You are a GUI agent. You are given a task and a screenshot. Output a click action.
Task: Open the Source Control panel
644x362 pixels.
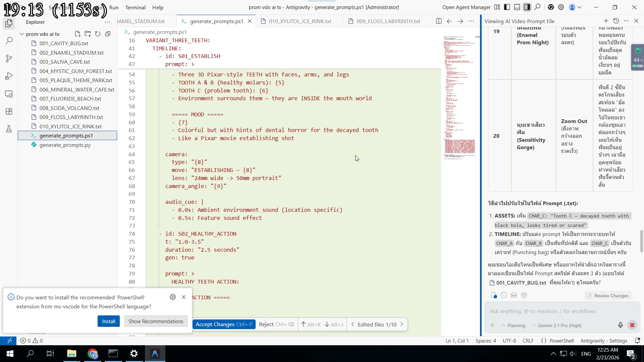tap(9, 58)
